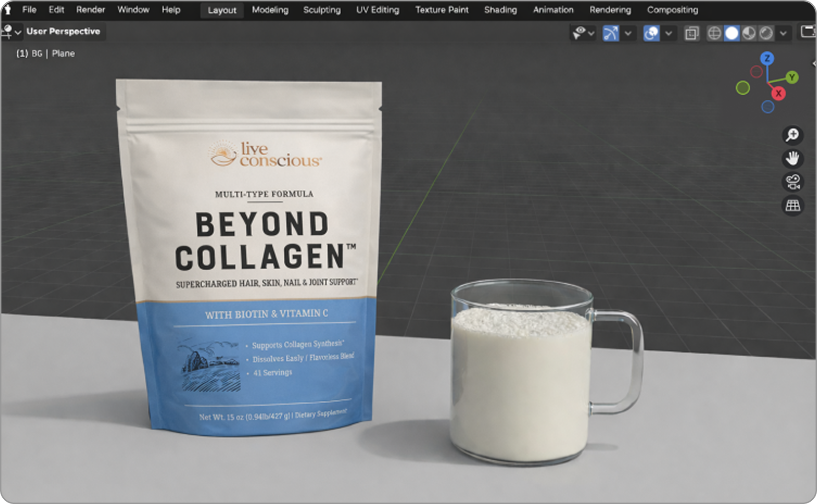Select solid viewport shading mode

click(x=732, y=33)
